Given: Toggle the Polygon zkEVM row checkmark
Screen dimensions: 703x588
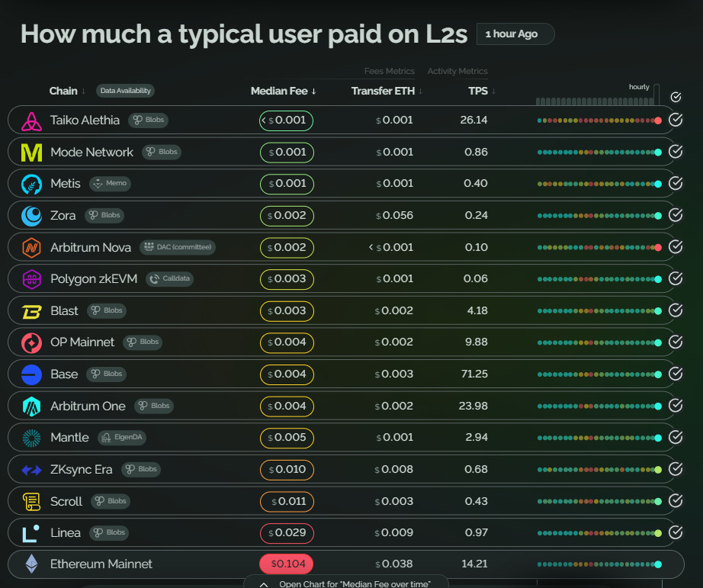Looking at the screenshot, I should click(x=676, y=278).
